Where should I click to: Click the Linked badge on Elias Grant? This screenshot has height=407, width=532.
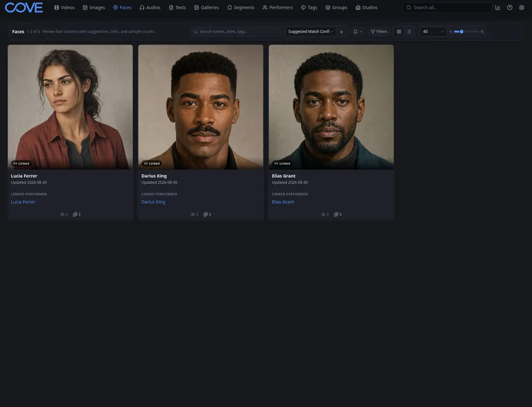click(x=282, y=163)
